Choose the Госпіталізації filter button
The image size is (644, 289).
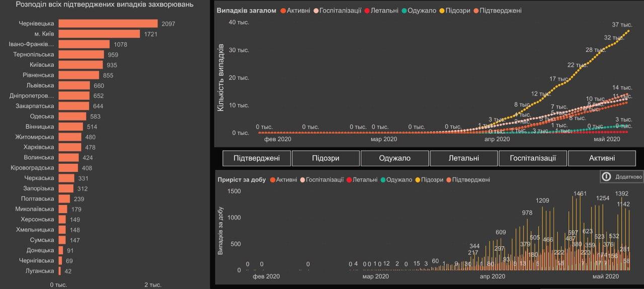[x=533, y=158]
